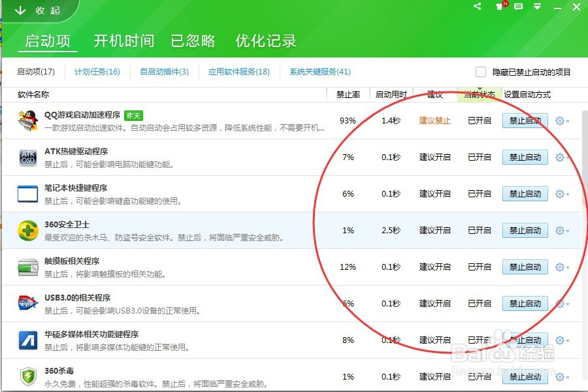Collapse panel with the 收起 arrow button
This screenshot has height=392, width=588.
click(x=37, y=10)
